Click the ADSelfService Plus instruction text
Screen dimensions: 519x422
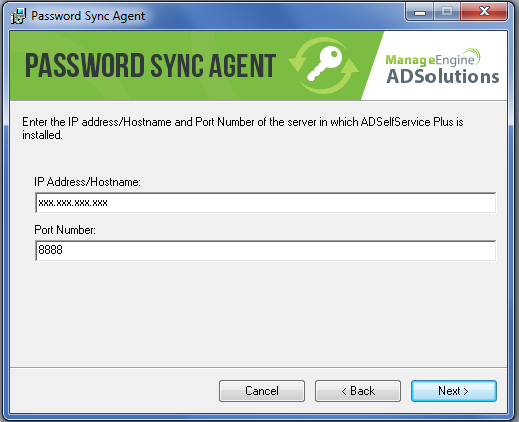click(x=243, y=128)
